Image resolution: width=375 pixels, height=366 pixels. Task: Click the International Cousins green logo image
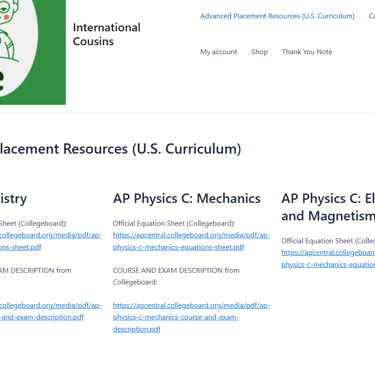click(33, 52)
